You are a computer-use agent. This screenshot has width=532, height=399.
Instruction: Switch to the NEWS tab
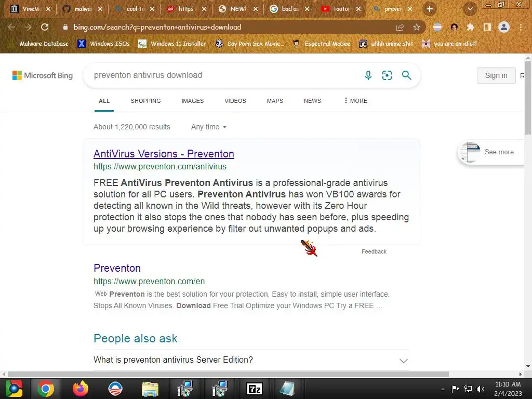pos(312,101)
